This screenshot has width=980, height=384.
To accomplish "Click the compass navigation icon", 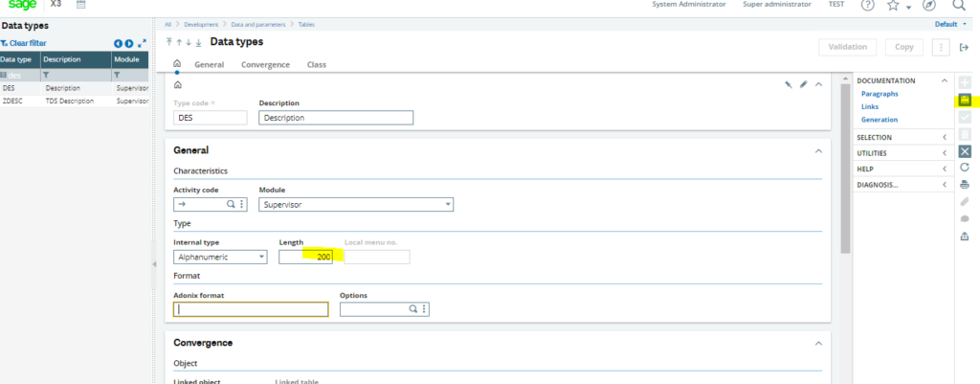I will point(928,6).
